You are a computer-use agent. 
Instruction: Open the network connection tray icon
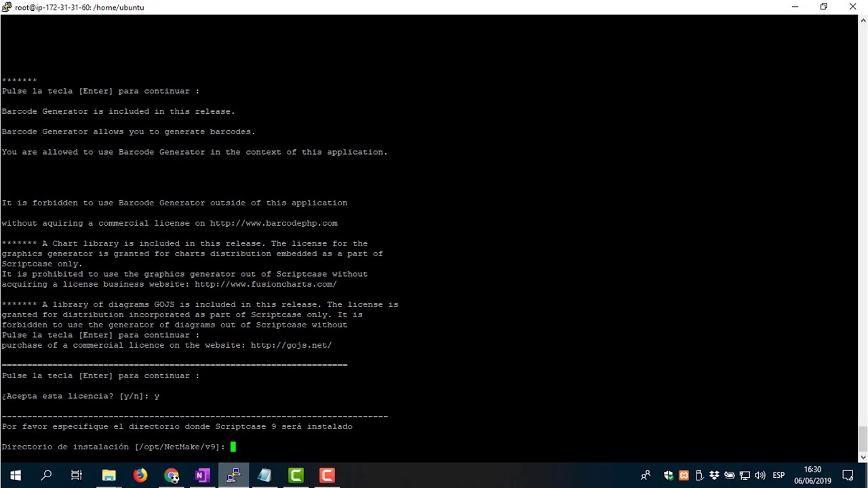745,475
